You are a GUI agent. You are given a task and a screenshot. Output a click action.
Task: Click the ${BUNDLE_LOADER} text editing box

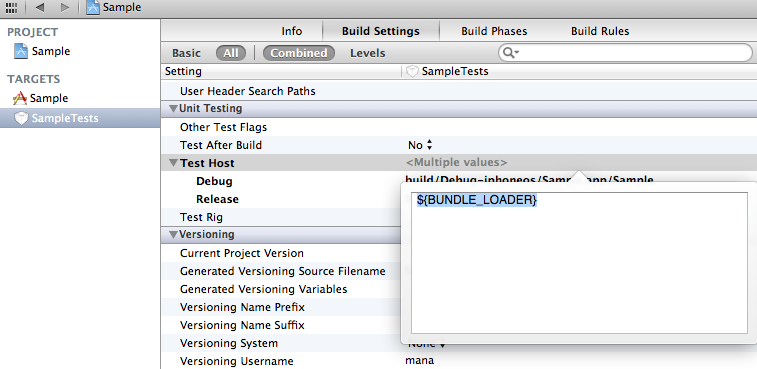coord(579,263)
